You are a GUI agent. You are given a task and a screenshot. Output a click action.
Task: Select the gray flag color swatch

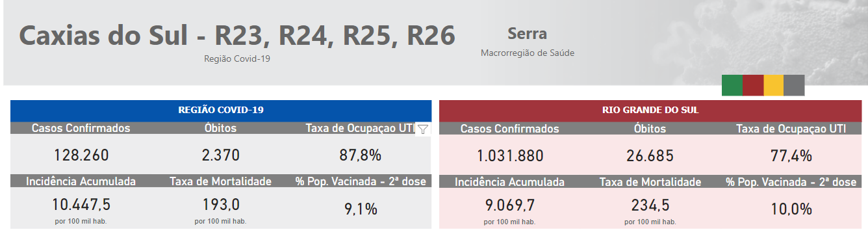(x=794, y=85)
